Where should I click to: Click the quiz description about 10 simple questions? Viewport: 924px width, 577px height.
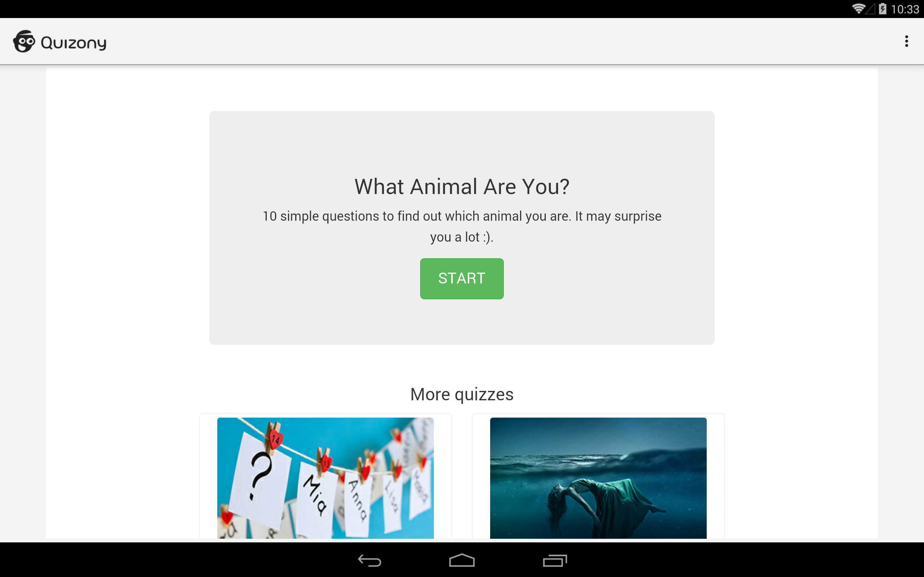pyautogui.click(x=462, y=226)
